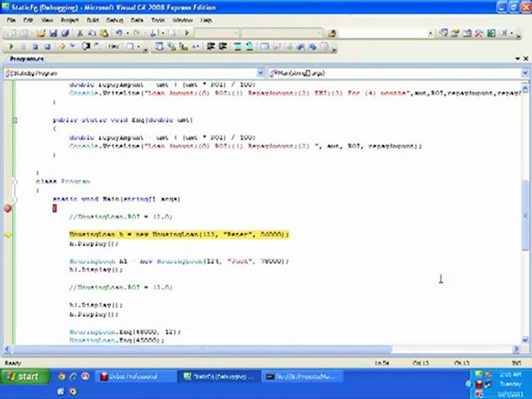The width and height of the screenshot is (532, 399).
Task: Click the Stop Debugging square icon
Action: click(35, 47)
